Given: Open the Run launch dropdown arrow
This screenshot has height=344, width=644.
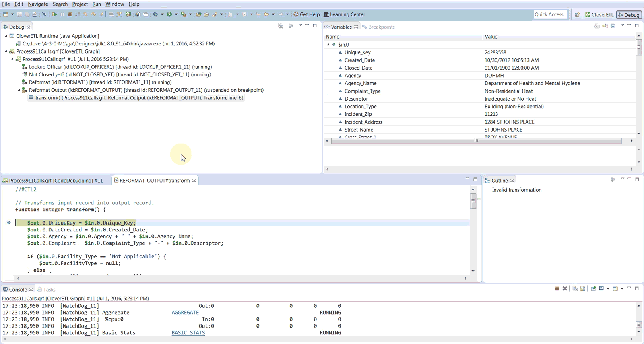Looking at the screenshot, I should coord(176,14).
